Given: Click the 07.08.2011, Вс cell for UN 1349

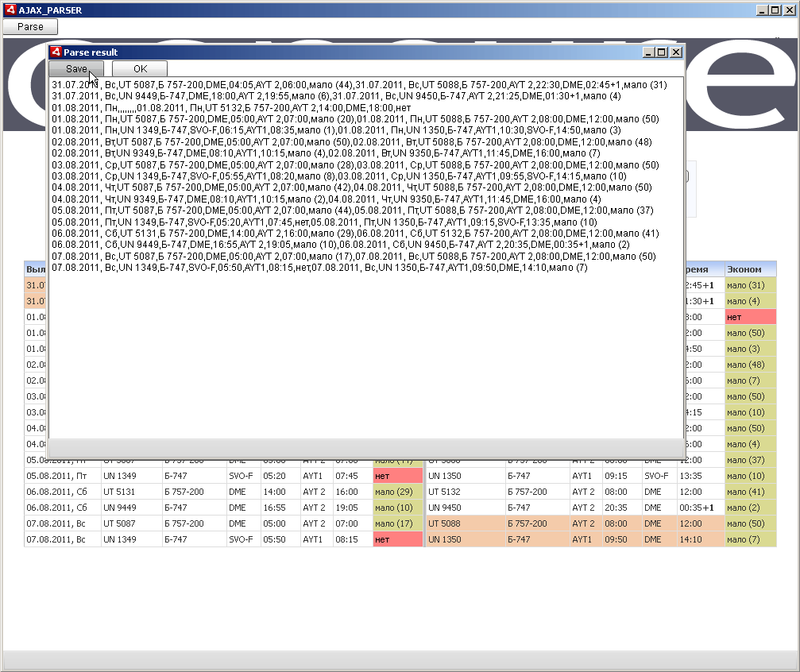Looking at the screenshot, I should click(x=62, y=539).
